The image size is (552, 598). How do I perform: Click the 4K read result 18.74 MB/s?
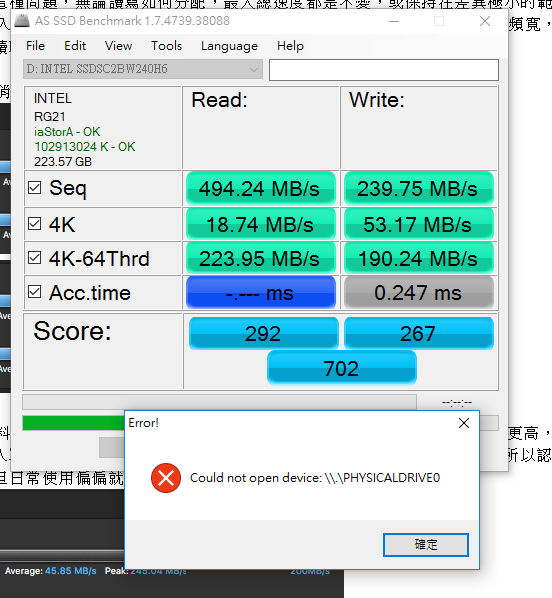tap(261, 224)
